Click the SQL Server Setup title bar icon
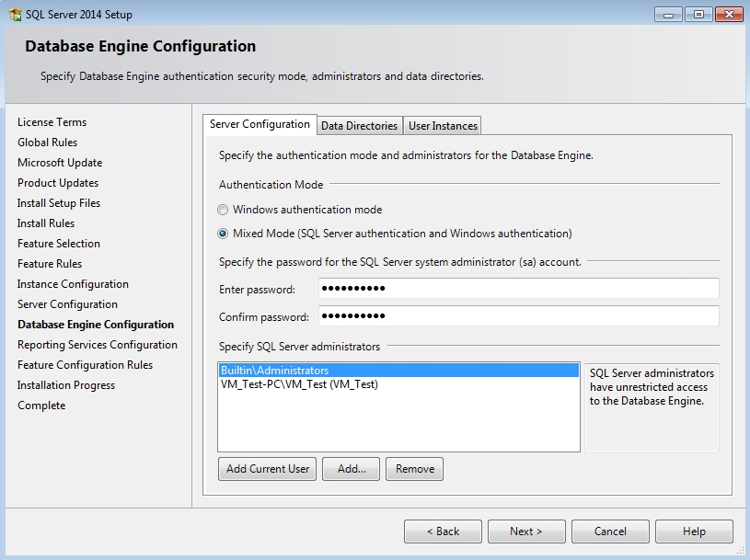This screenshot has width=750, height=560. 14,14
